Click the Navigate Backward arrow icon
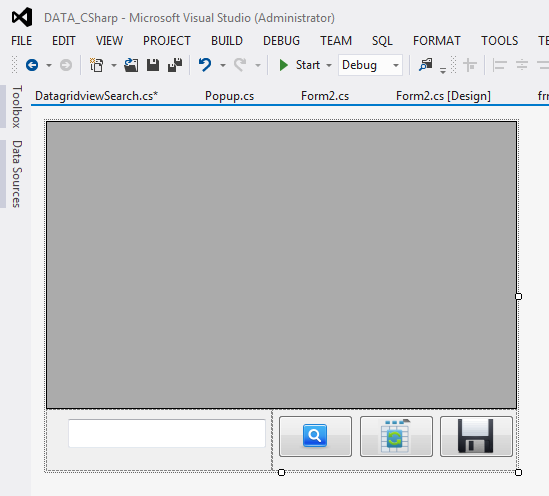The height and width of the screenshot is (496, 549). pyautogui.click(x=32, y=65)
